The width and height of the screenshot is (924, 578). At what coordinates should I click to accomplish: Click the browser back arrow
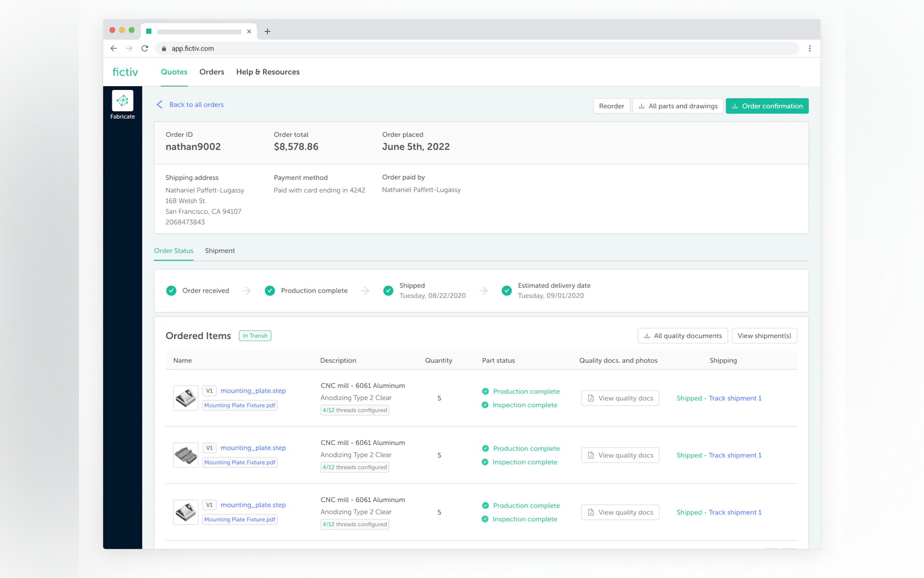click(113, 48)
